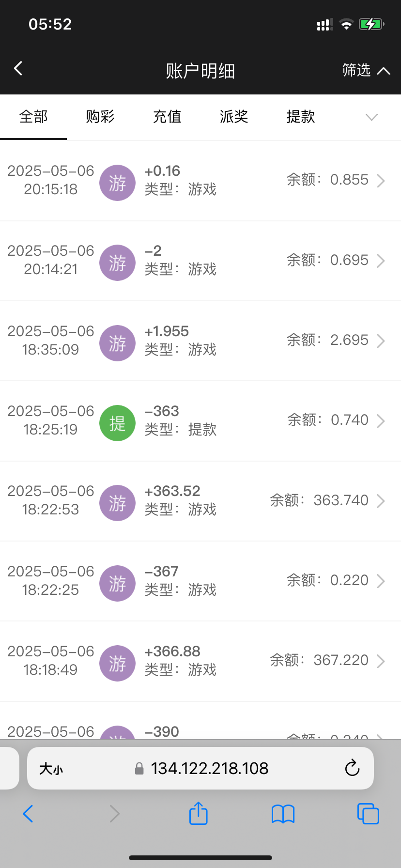Image resolution: width=401 pixels, height=868 pixels.
Task: Tap the purple 游 icon for +0.16 entry
Action: (117, 183)
